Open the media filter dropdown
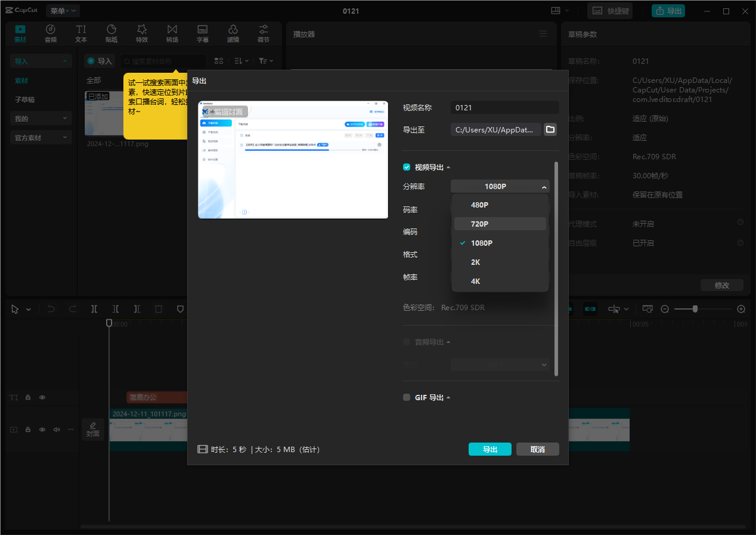Viewport: 756px width, 535px height. point(266,61)
